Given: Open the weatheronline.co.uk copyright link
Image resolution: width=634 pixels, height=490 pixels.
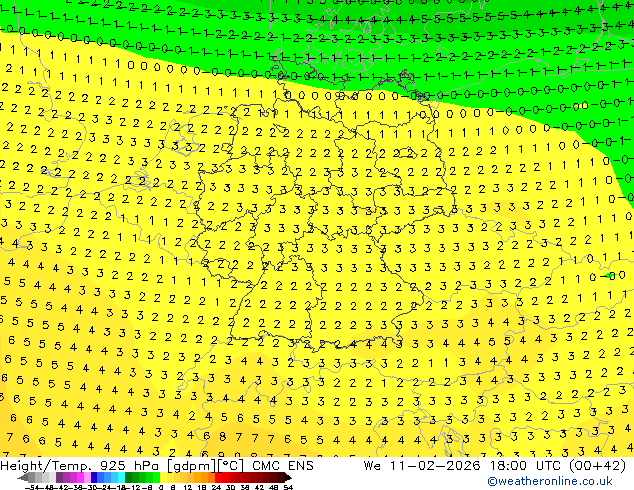Looking at the screenshot, I should coord(550,481).
